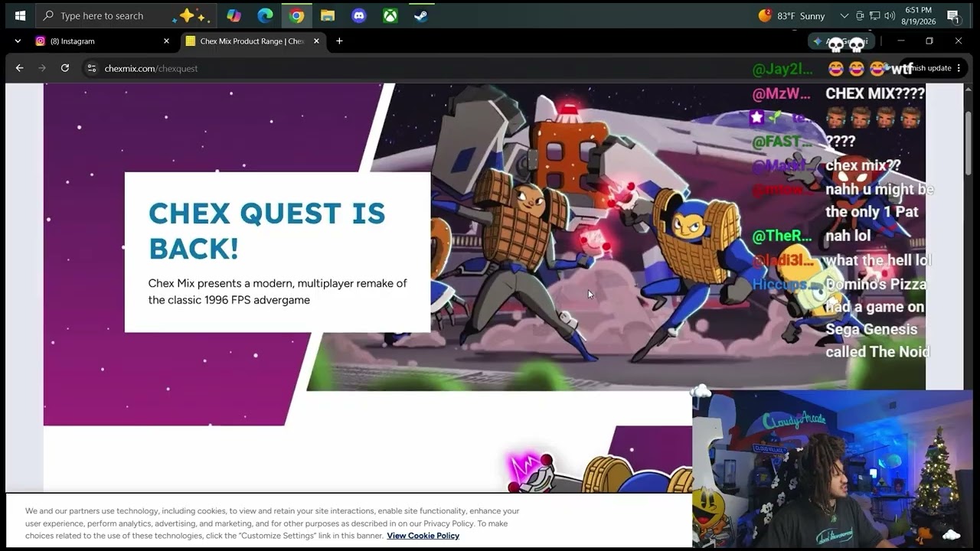Switch to the Instagram tab

point(103,41)
